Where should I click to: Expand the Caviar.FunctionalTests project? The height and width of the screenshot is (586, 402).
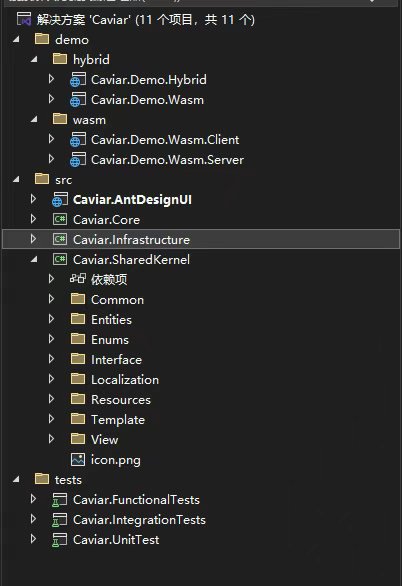tap(33, 499)
